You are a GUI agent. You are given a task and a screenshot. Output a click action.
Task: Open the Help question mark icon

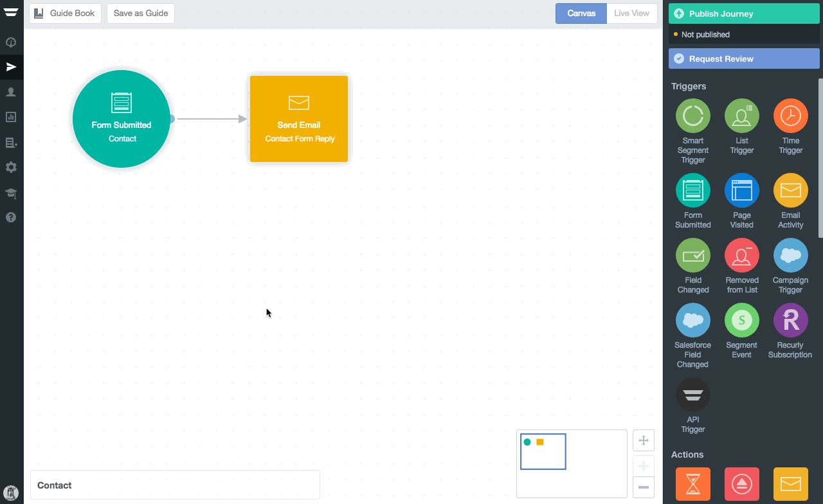pyautogui.click(x=11, y=217)
